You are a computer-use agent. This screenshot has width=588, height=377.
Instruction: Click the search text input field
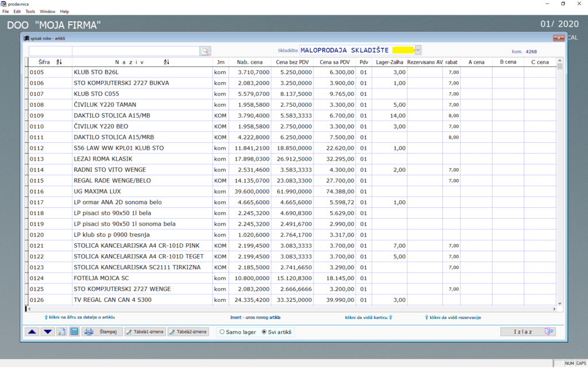click(x=136, y=51)
